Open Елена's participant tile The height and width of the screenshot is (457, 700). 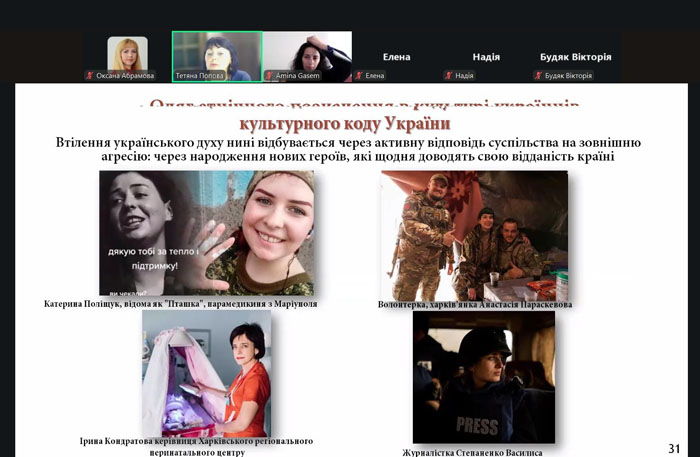tap(396, 57)
